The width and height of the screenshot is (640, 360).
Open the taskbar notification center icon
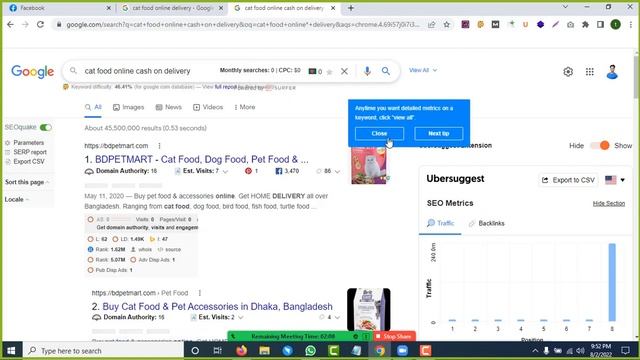625,351
